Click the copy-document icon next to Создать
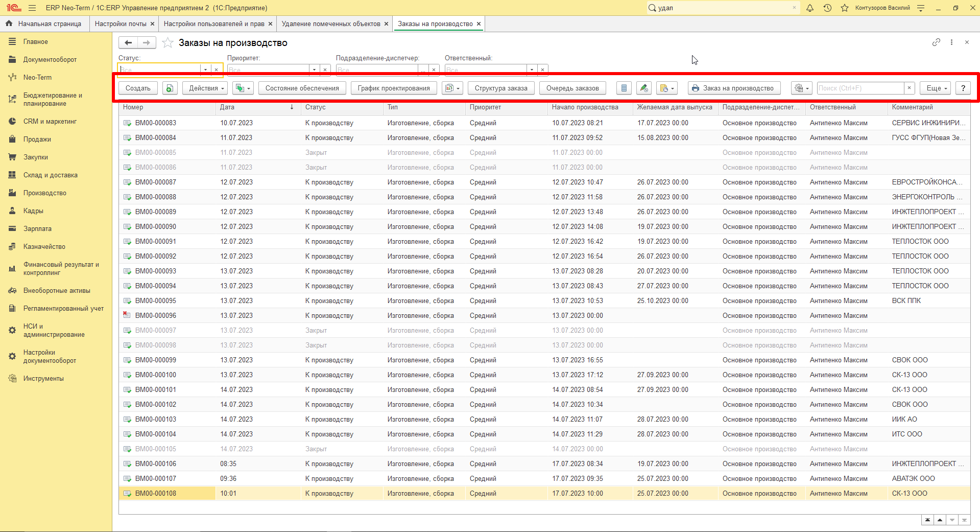Screen dimensions: 980x532 tap(170, 88)
